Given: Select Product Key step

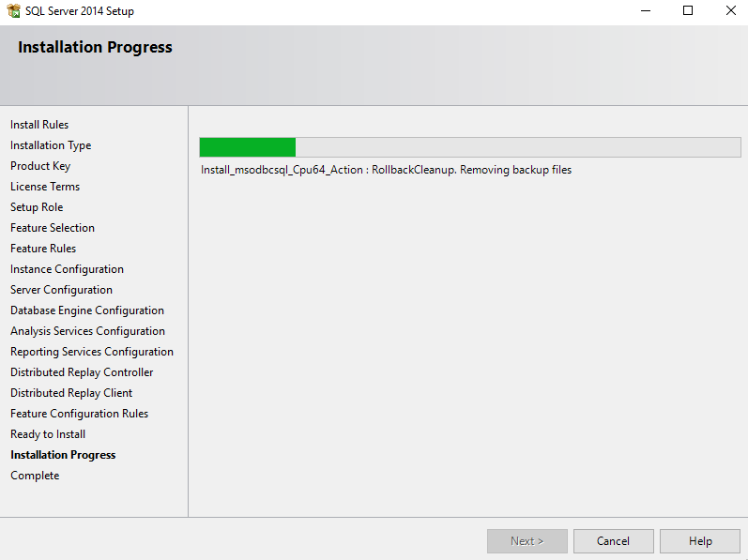Looking at the screenshot, I should point(40,166).
